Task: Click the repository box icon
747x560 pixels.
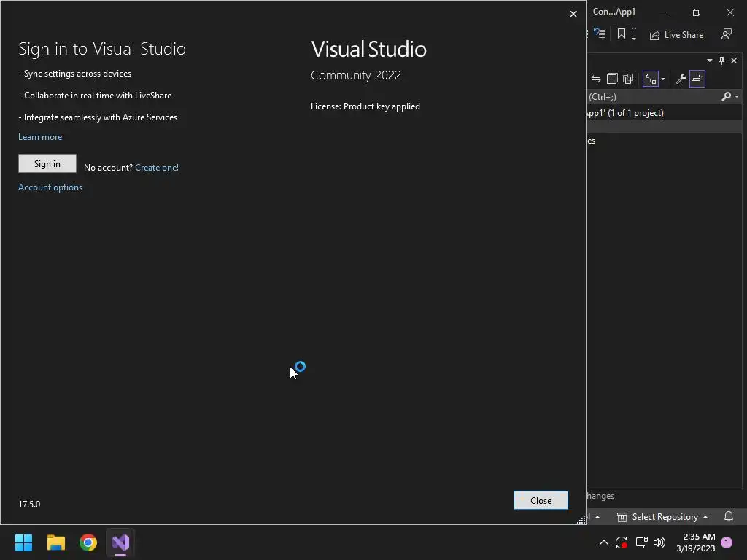Action: 622,517
